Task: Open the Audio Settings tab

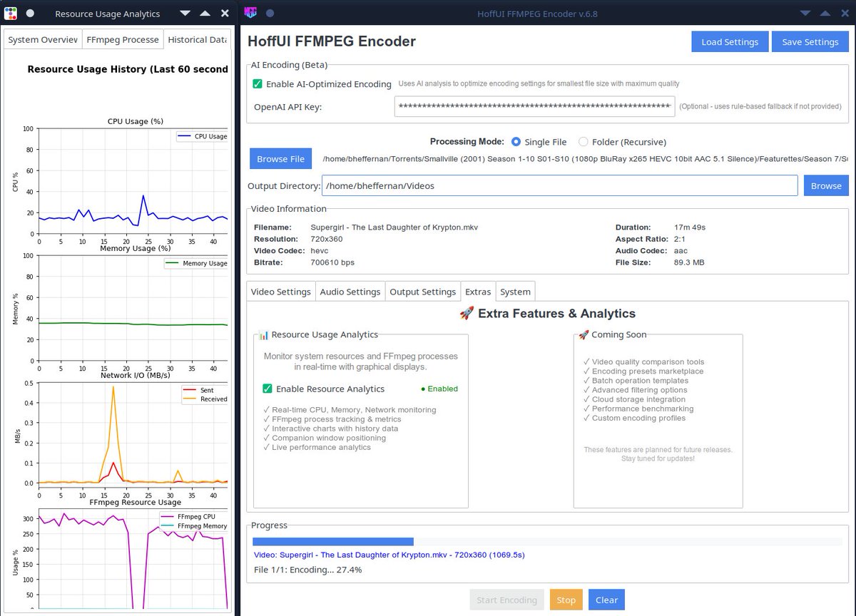Action: tap(350, 292)
